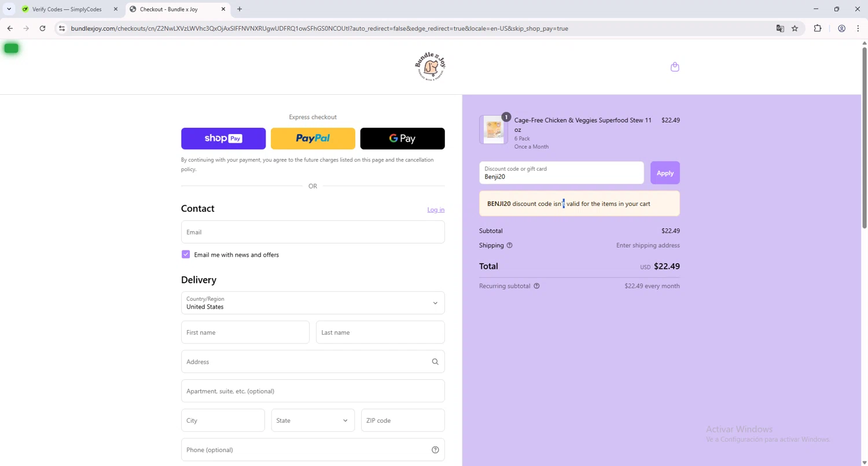This screenshot has height=466, width=868.
Task: Pay with PayPal button
Action: tap(313, 139)
